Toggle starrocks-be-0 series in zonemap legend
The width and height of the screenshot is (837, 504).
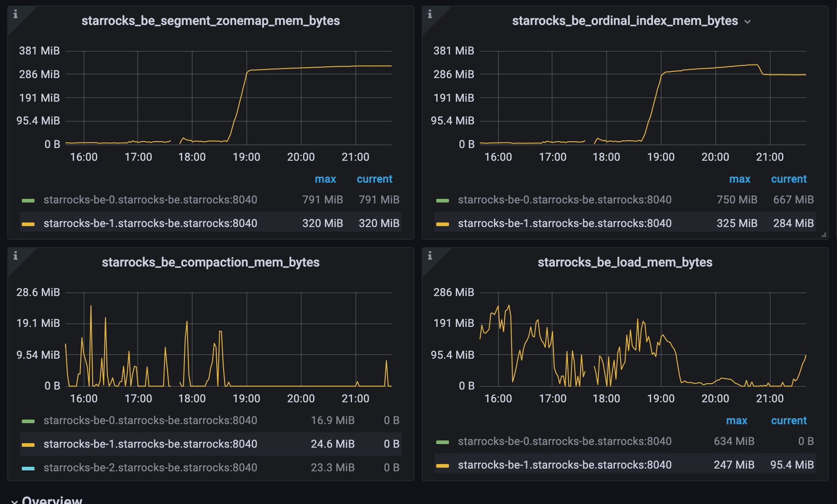(x=150, y=200)
